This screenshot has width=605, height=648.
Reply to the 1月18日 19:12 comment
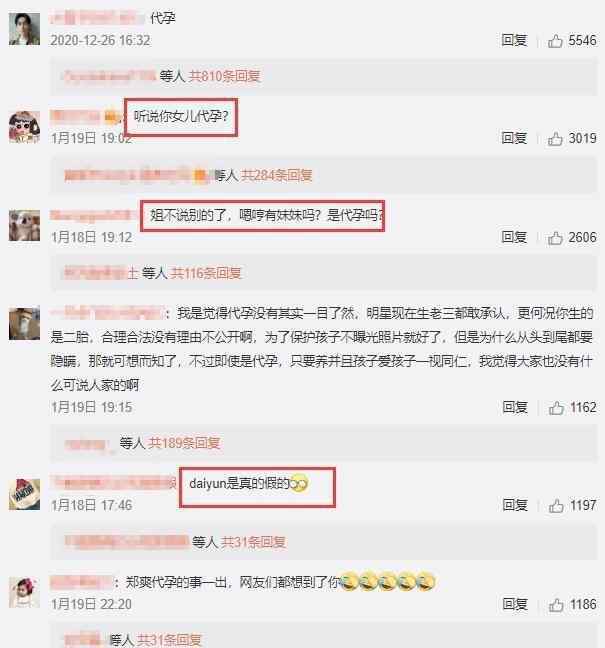[514, 237]
